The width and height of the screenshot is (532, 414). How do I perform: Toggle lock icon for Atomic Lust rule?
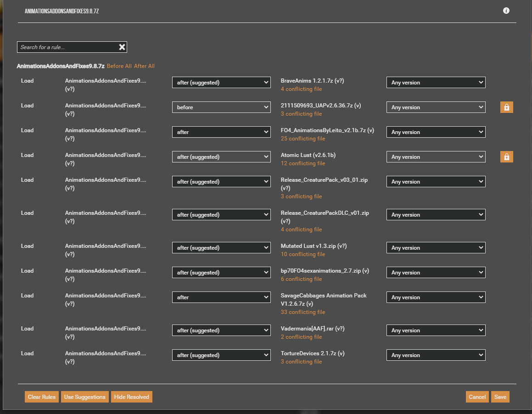[506, 157]
